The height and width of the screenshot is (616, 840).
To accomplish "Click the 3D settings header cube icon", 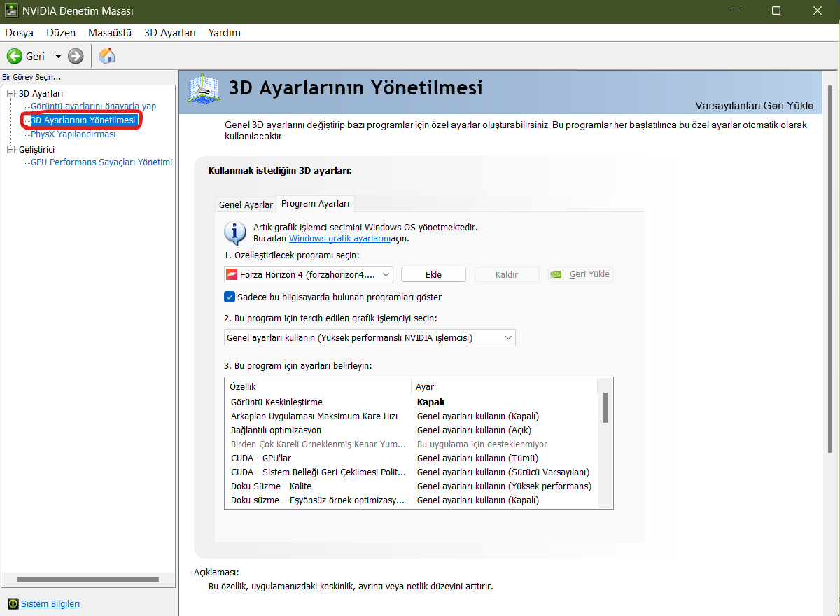I will click(x=205, y=92).
